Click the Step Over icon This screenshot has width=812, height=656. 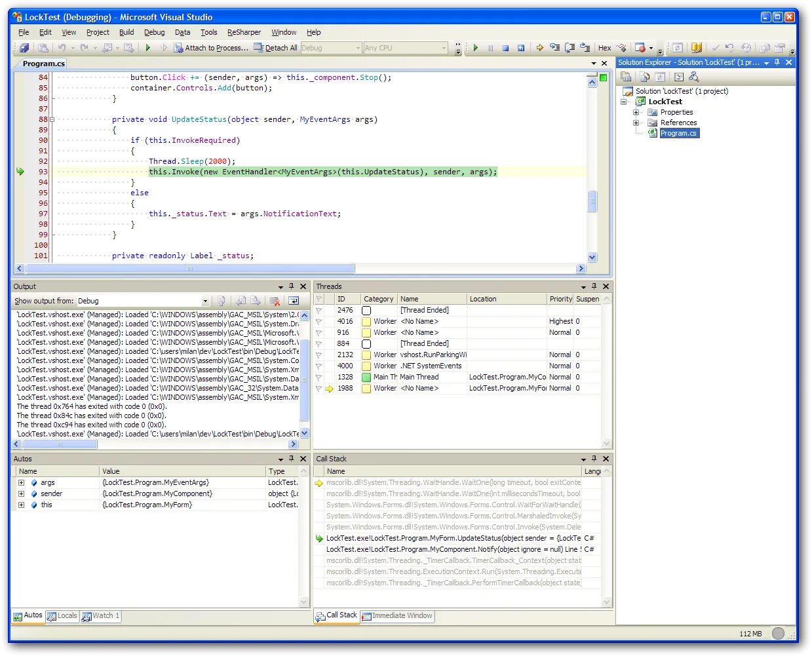tap(570, 48)
